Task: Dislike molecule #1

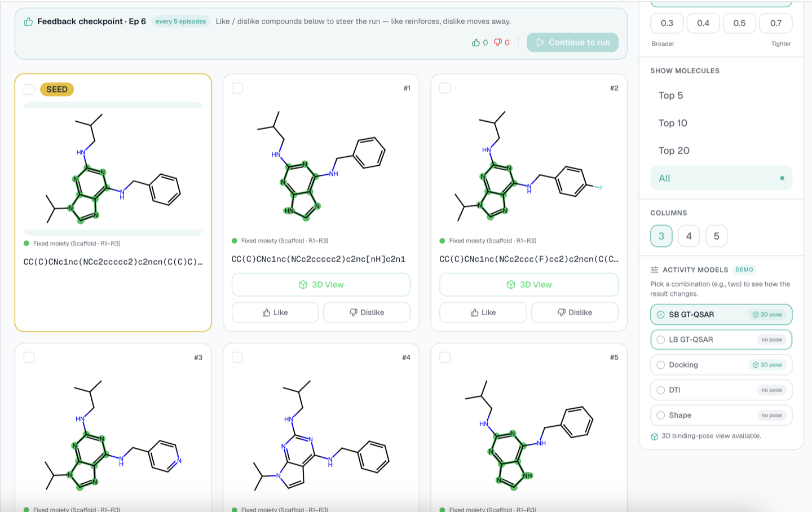Action: click(x=367, y=312)
